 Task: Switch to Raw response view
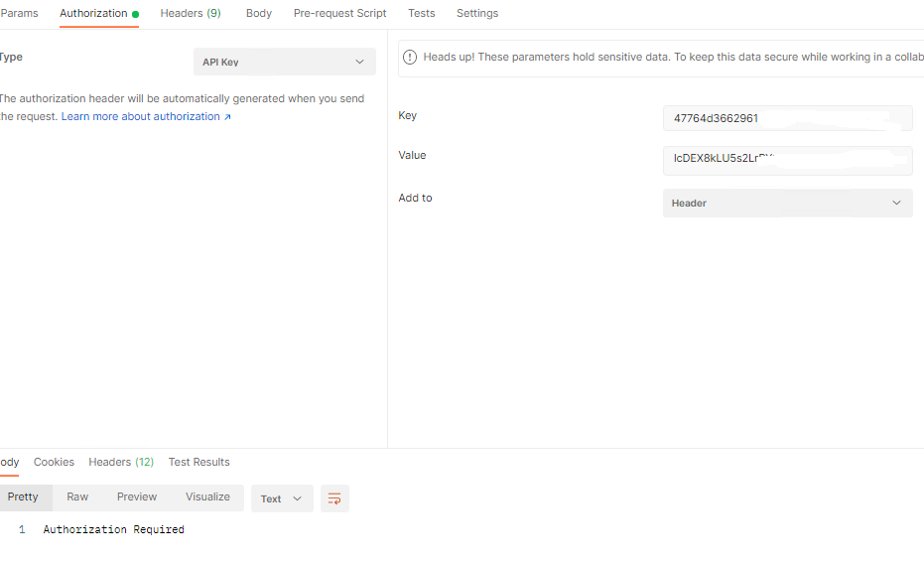pyautogui.click(x=77, y=496)
